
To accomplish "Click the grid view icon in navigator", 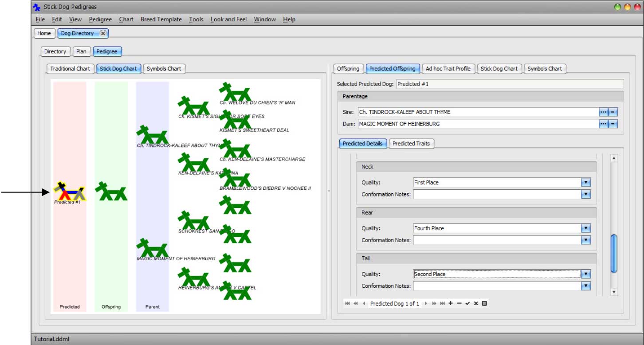I will pyautogui.click(x=484, y=303).
